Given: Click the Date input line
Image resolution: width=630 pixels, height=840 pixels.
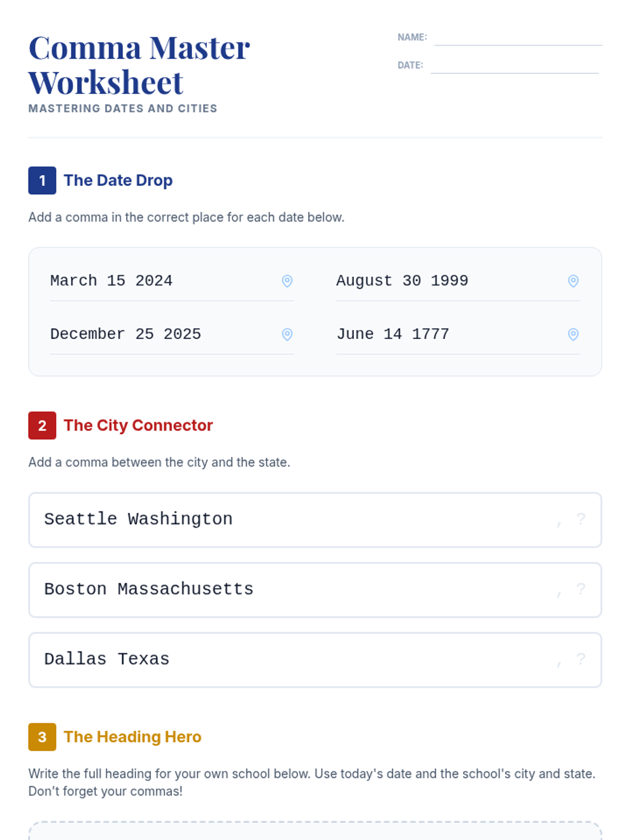Looking at the screenshot, I should pyautogui.click(x=514, y=66).
